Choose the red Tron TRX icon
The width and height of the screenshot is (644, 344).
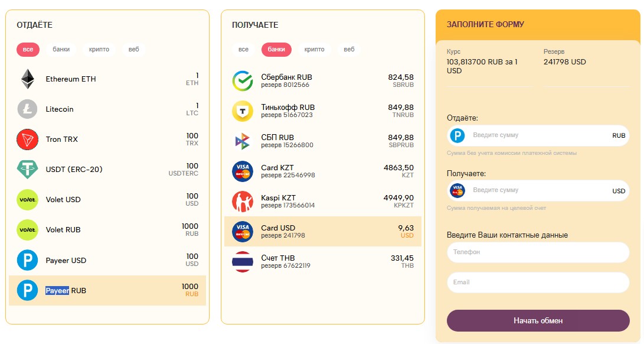28,139
